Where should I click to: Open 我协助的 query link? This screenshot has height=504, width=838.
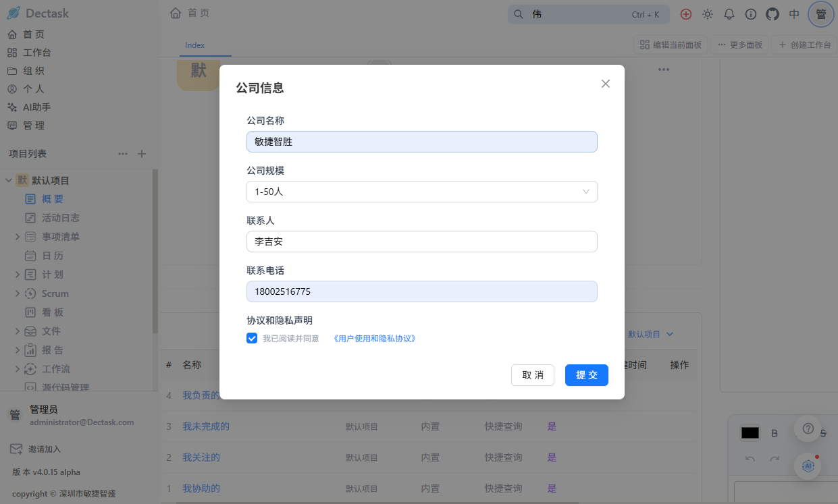pos(201,488)
